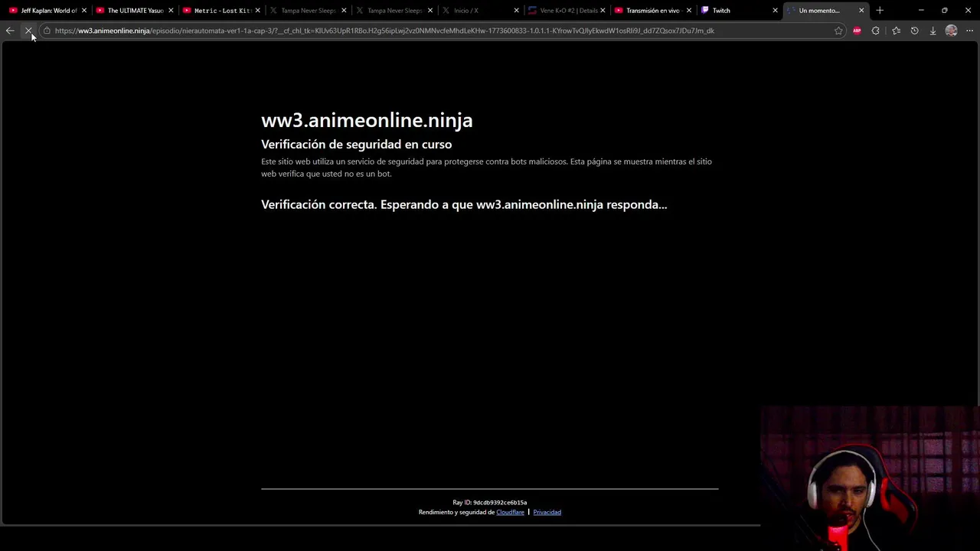Close the Metric - Lost Kitten tab

point(257,11)
